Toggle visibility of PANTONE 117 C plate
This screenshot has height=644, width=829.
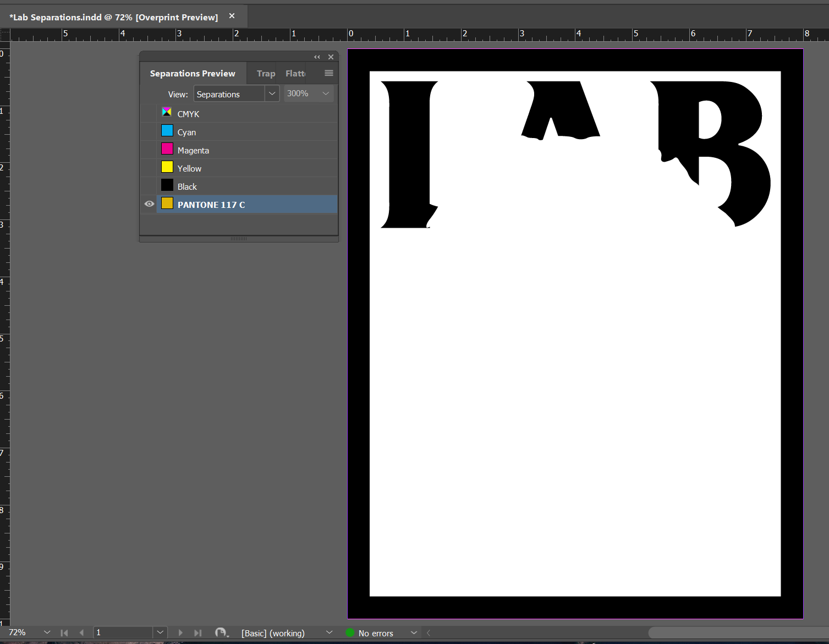tap(149, 204)
